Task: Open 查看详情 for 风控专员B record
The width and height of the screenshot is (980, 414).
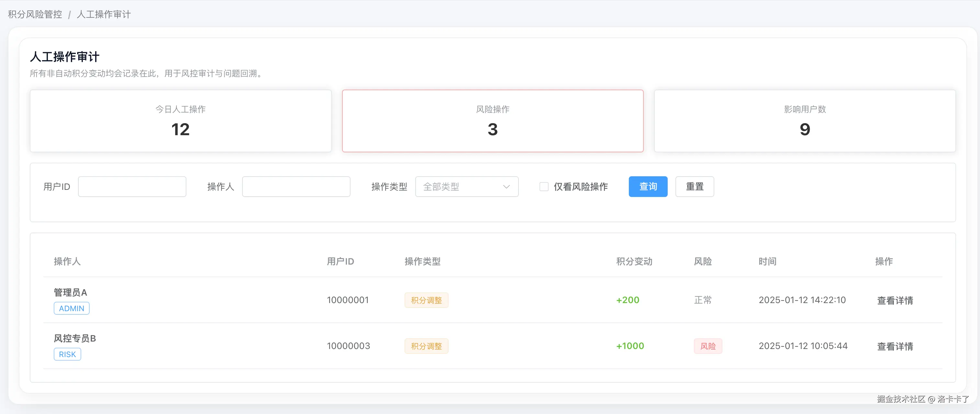Action: coord(895,346)
